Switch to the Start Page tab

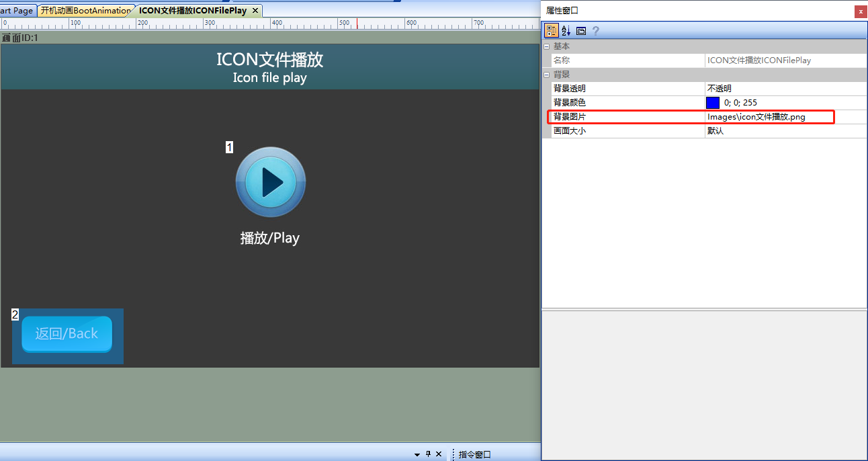coord(16,11)
